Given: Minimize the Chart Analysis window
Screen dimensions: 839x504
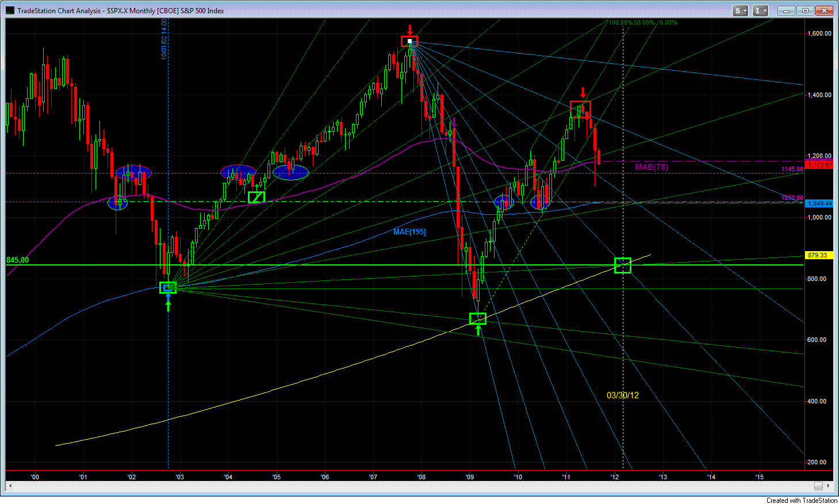Looking at the screenshot, I should point(786,10).
